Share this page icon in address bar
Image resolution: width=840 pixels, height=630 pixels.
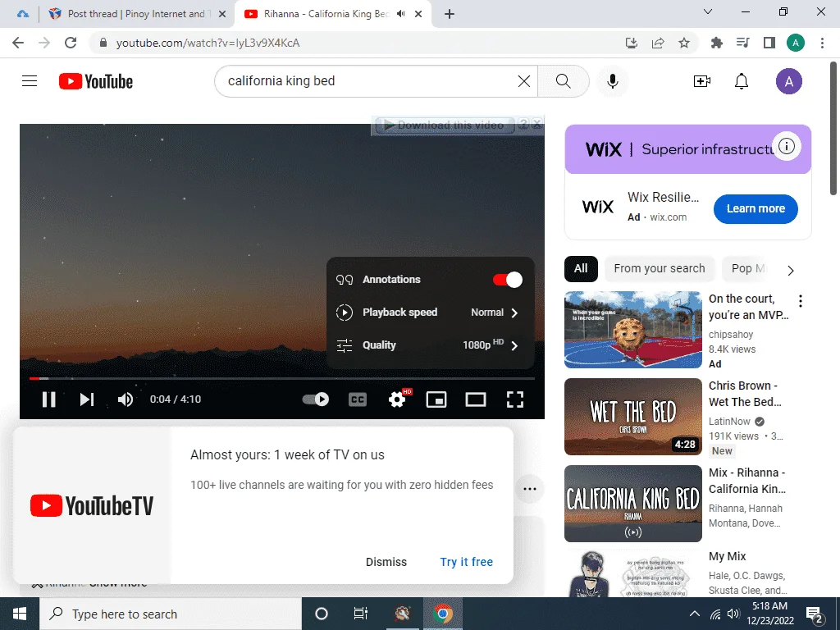(x=658, y=43)
